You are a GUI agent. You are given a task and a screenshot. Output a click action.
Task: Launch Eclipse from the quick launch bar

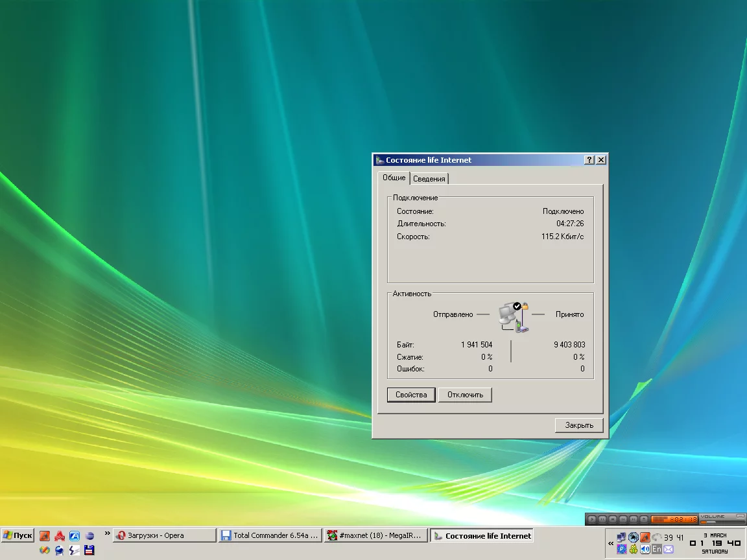(89, 536)
